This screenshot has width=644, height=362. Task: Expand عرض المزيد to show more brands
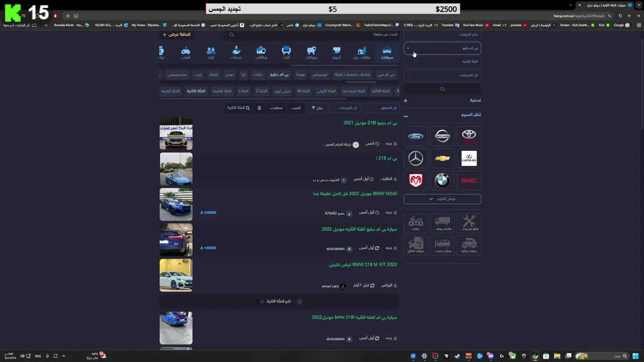tap(442, 199)
